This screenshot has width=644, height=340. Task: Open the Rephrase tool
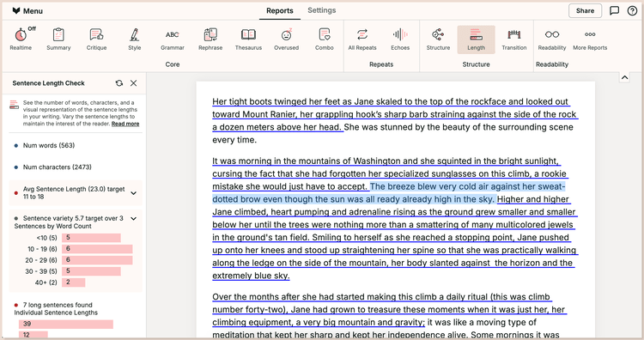[210, 39]
